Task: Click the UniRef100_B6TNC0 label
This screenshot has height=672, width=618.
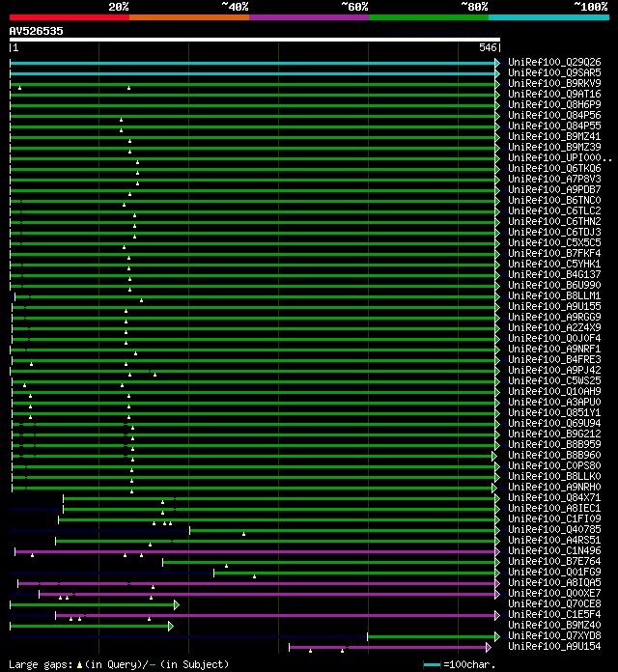Action: click(x=554, y=200)
